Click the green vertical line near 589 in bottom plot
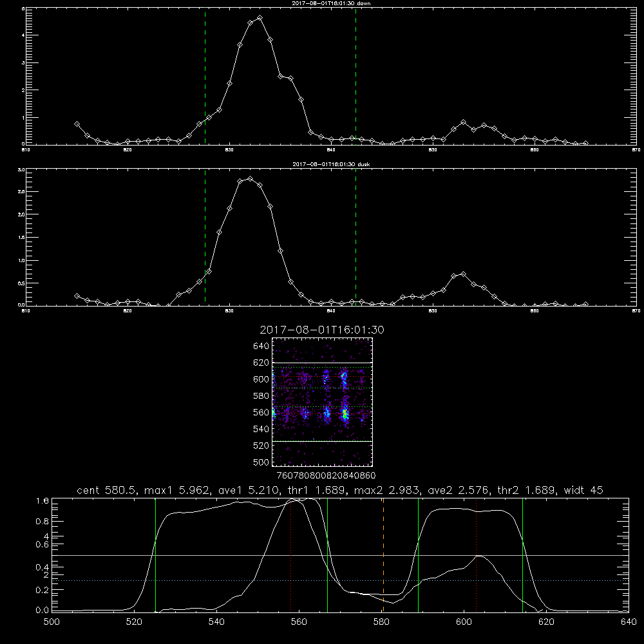Viewport: 644px width, 644px height. tap(418, 555)
